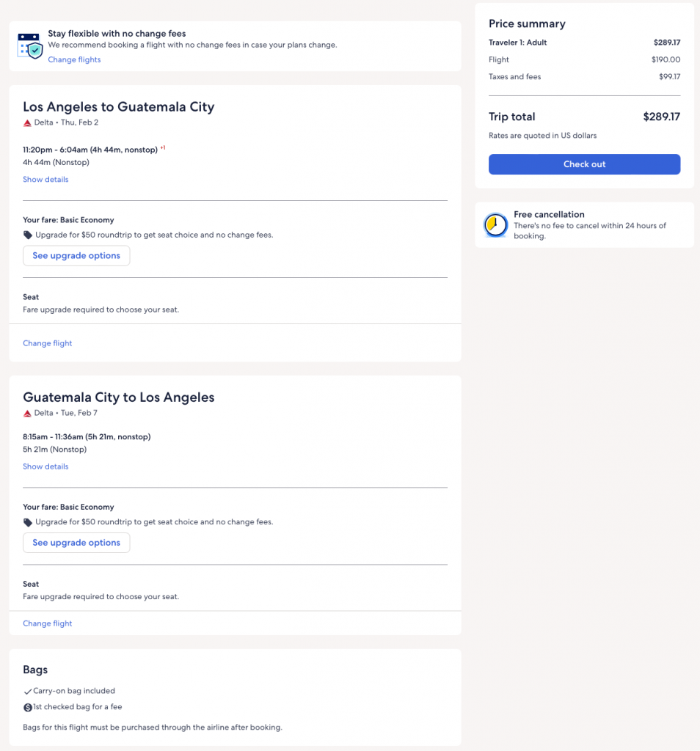
Task: Click the checkmark icon for carry-on bag
Action: [28, 691]
